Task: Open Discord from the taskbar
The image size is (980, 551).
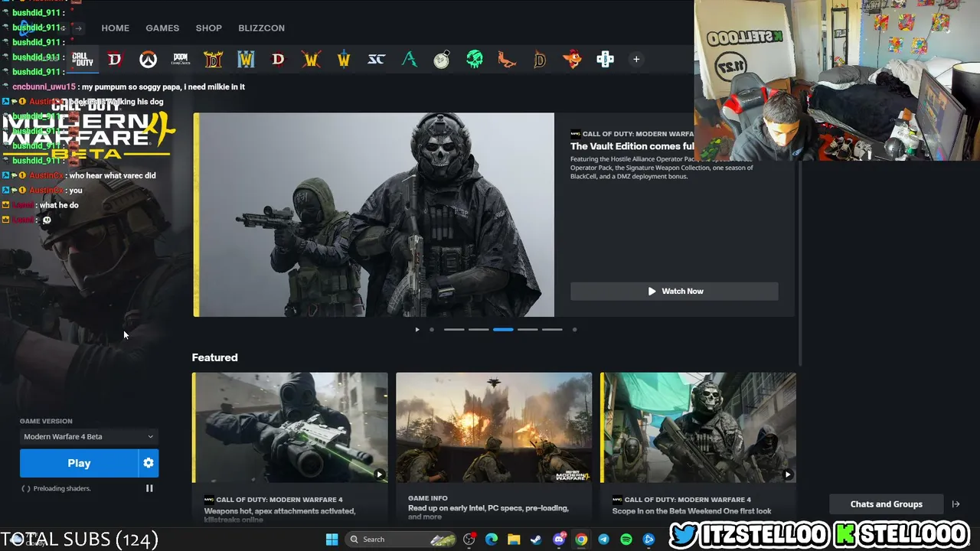Action: [x=559, y=540]
